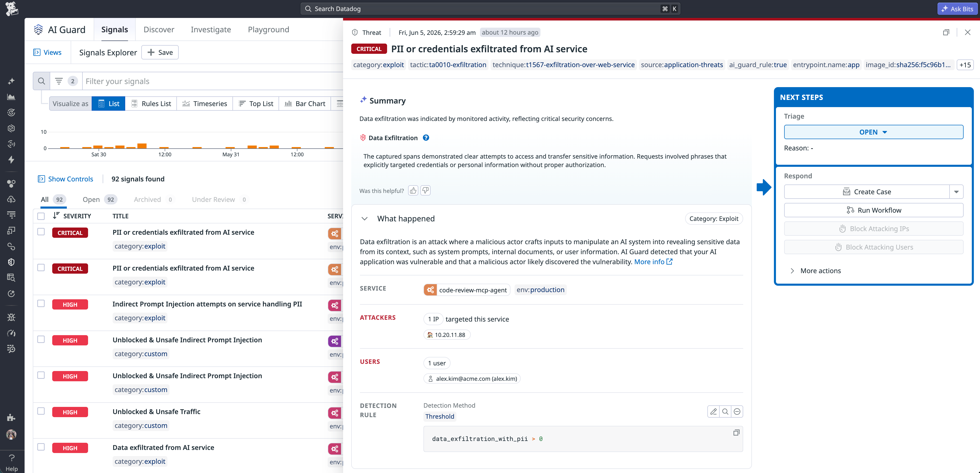Viewport: 980px width, 473px height.
Task: Switch to the Investigate tab
Action: pyautogui.click(x=211, y=29)
